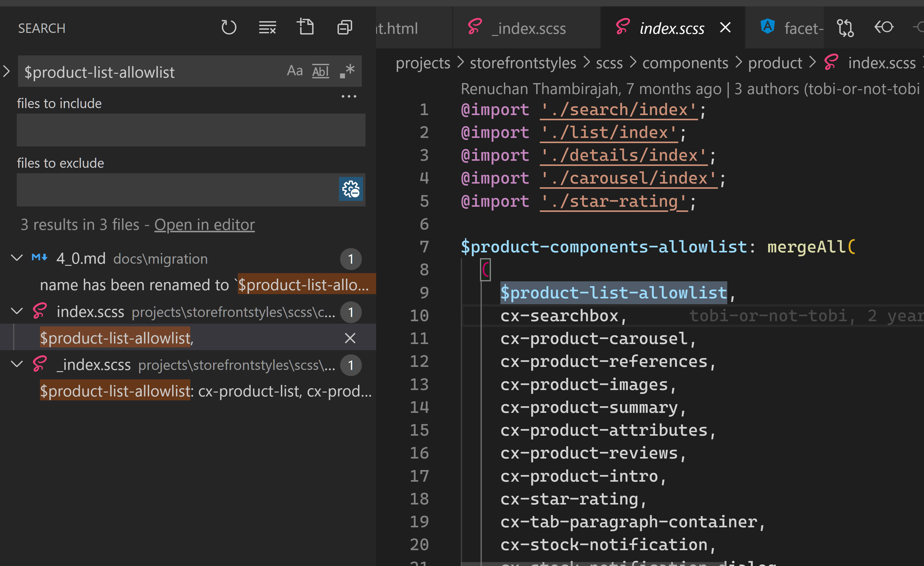The width and height of the screenshot is (924, 566).
Task: Click the Refresh search results icon
Action: pos(228,27)
